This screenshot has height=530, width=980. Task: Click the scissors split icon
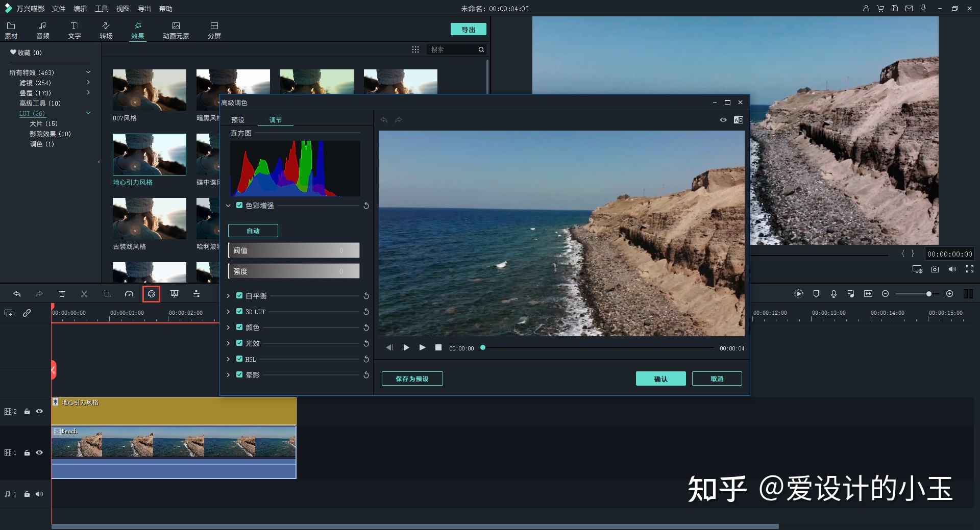pyautogui.click(x=84, y=294)
